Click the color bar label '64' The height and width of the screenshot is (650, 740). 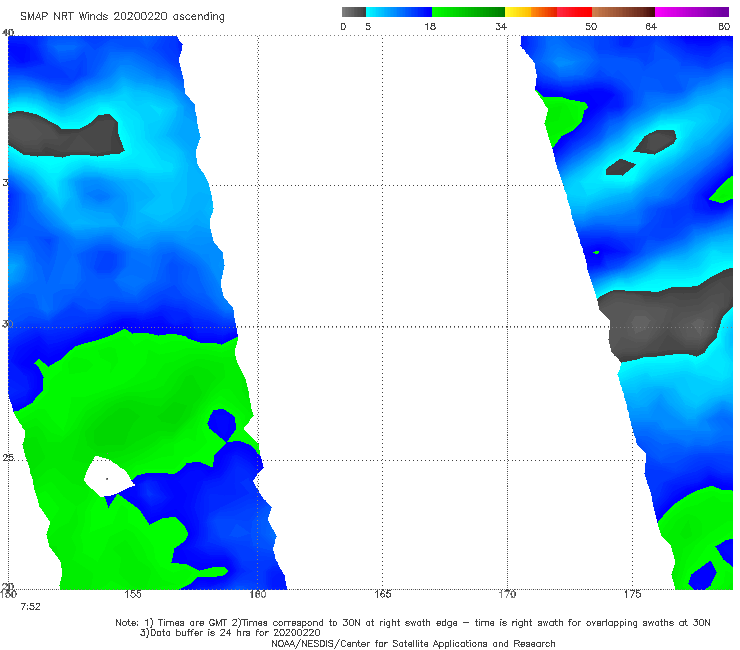651,27
